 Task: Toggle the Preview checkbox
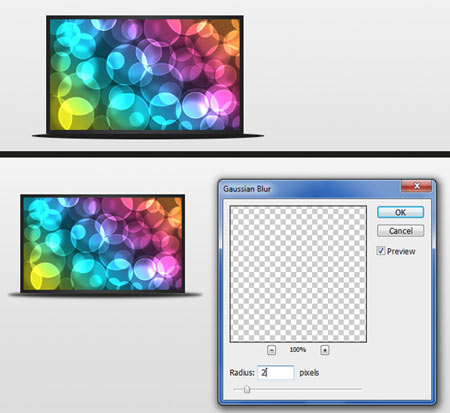tap(381, 251)
